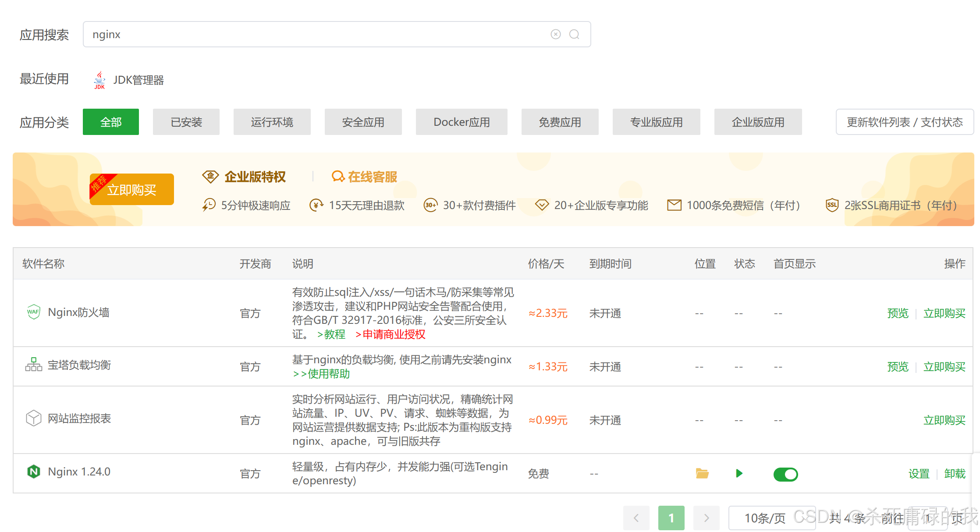The image size is (980, 532).
Task: Preview the 宝塔负载均衡 plugin
Action: pos(898,366)
